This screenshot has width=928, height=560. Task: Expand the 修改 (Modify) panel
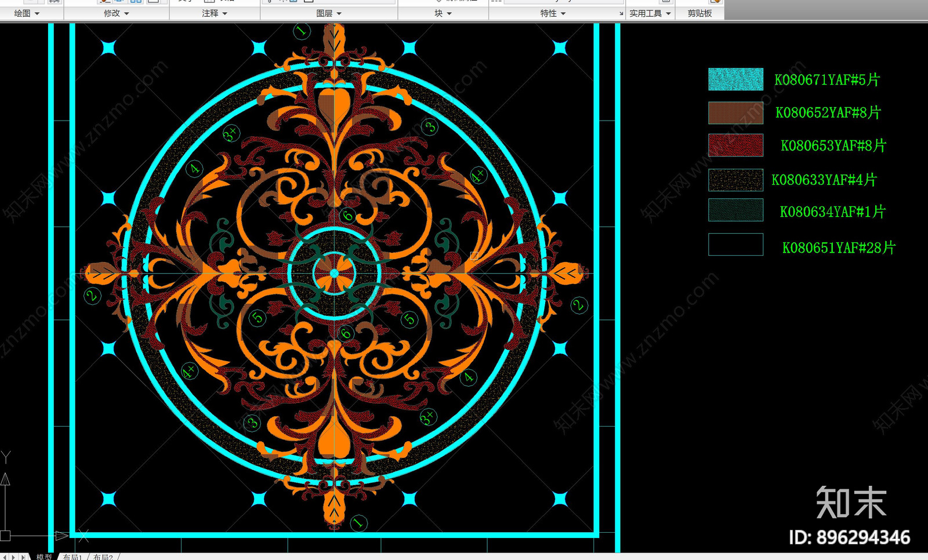(116, 13)
